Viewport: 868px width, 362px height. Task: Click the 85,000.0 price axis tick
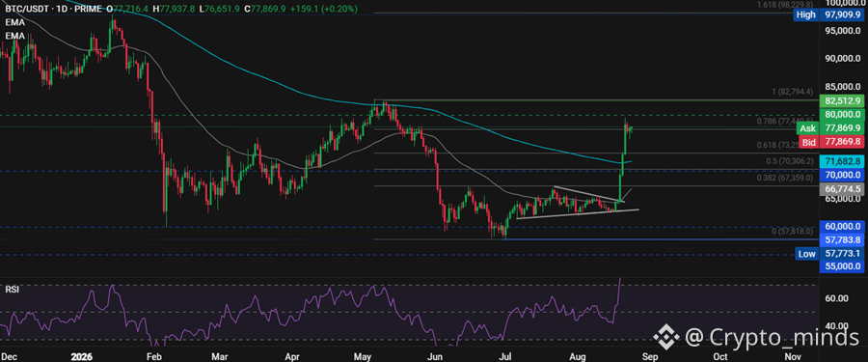coord(842,87)
